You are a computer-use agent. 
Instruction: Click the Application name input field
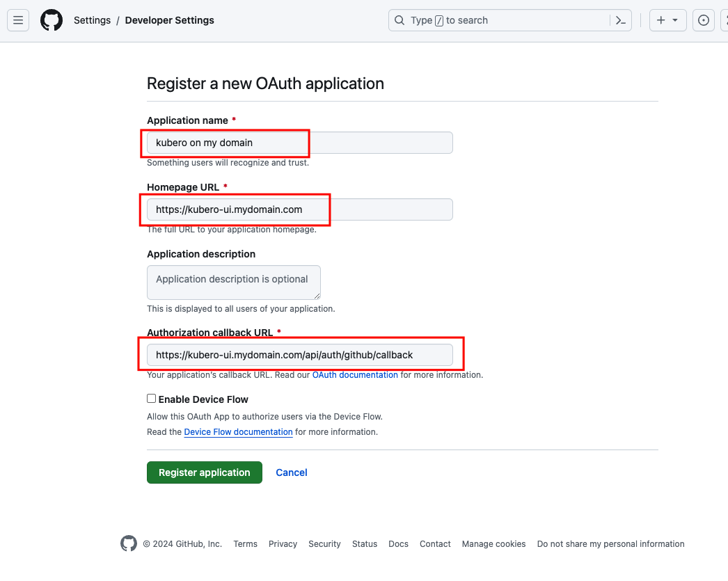tap(300, 143)
